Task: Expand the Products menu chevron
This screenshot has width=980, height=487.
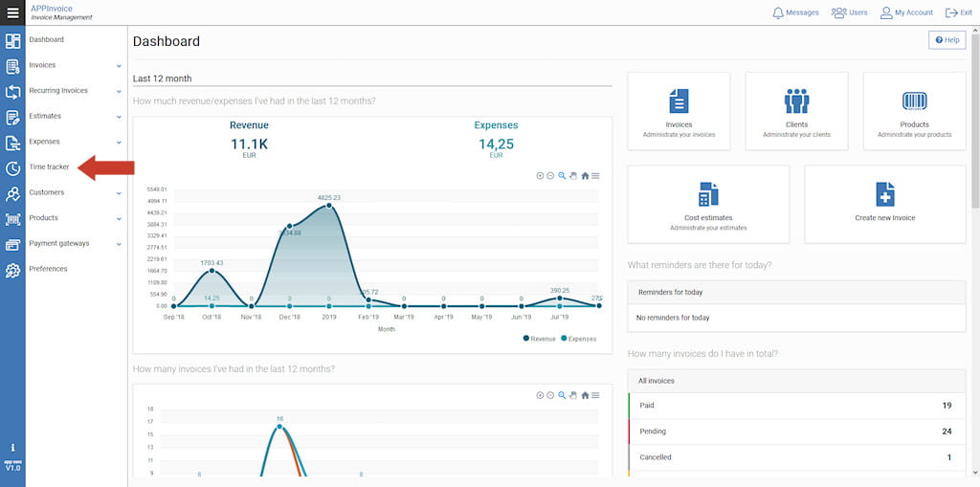Action: pos(119,219)
